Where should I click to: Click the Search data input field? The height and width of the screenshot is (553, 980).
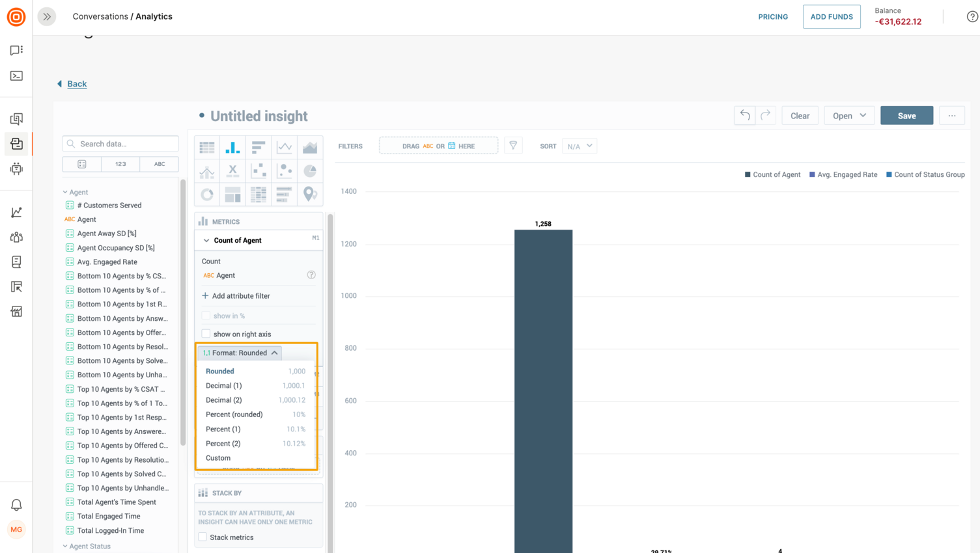120,143
